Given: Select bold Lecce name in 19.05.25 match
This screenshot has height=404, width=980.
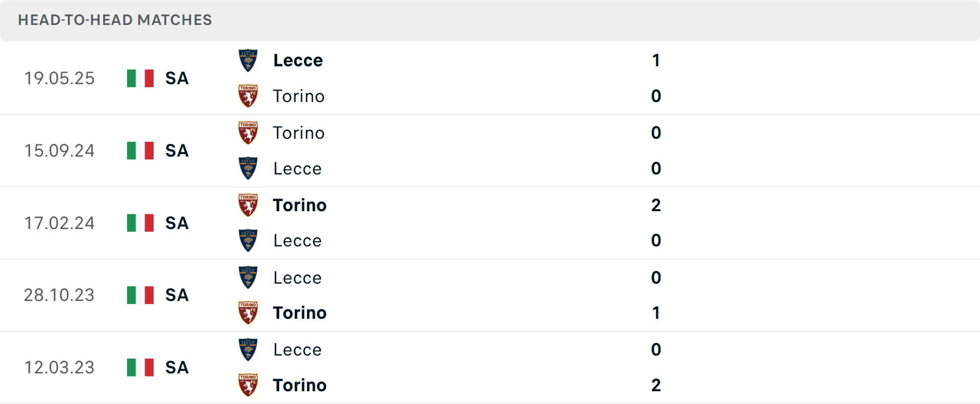Looking at the screenshot, I should click(298, 61).
